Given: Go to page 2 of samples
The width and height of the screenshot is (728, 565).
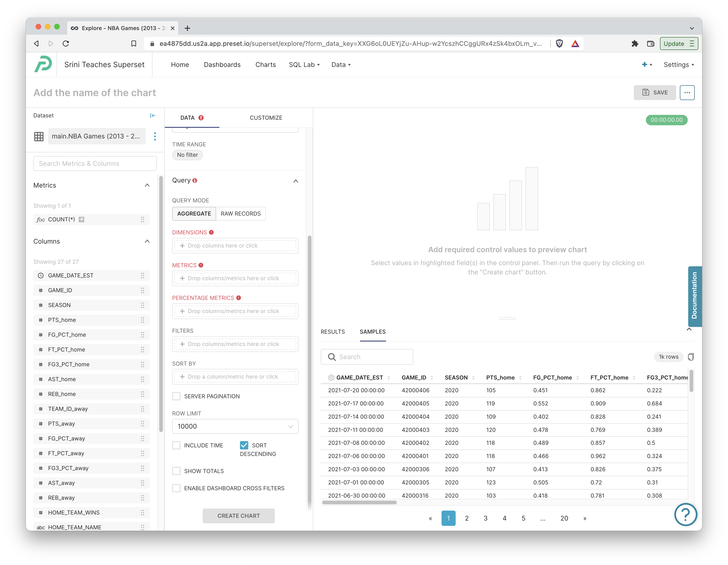Looking at the screenshot, I should (466, 518).
